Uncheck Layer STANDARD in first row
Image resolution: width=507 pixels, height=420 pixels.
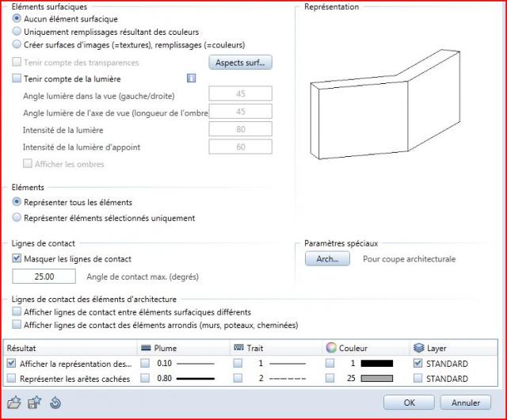(417, 364)
